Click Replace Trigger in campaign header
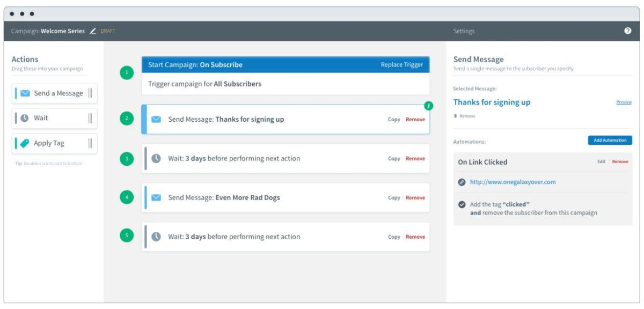Image resolution: width=644 pixels, height=309 pixels. pyautogui.click(x=402, y=65)
